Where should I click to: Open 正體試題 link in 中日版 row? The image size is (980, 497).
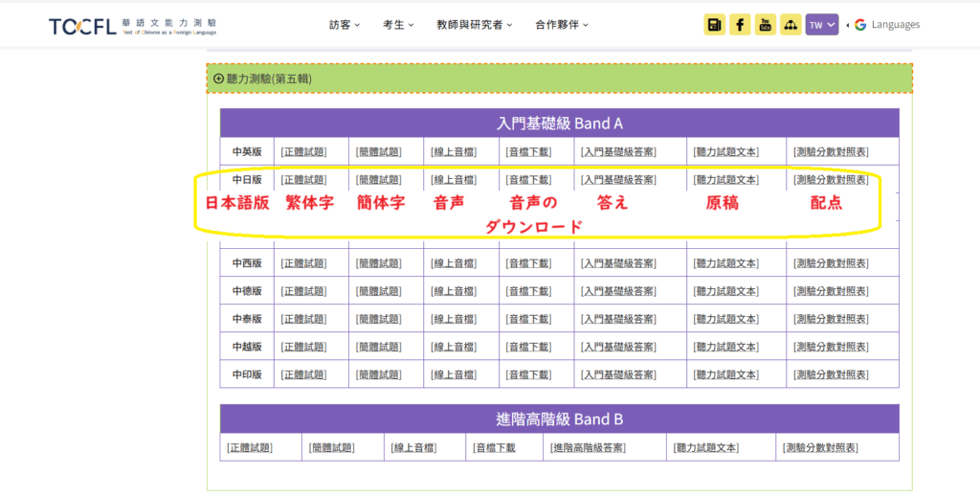click(302, 180)
